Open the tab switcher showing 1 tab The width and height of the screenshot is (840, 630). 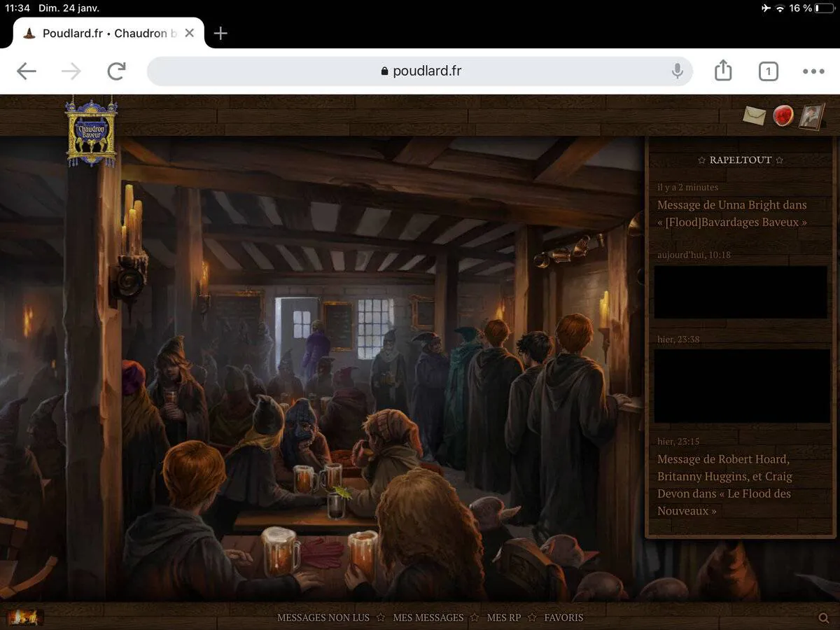[x=768, y=71]
